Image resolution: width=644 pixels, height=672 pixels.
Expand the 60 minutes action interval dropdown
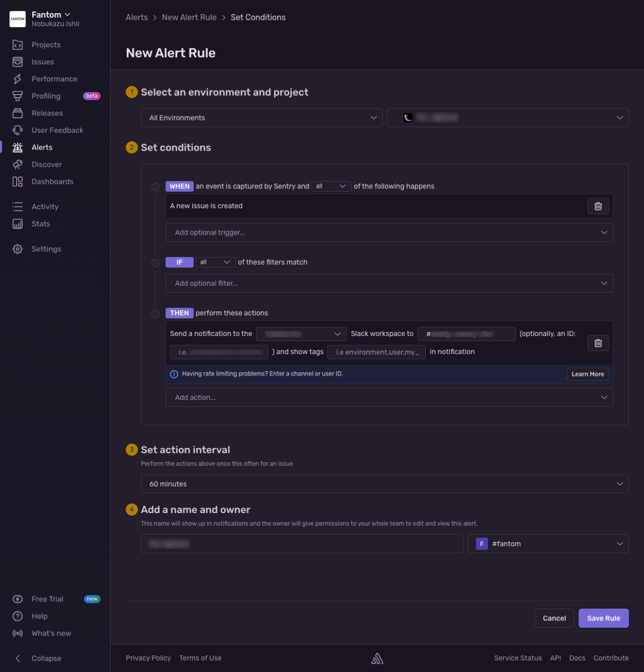(x=384, y=484)
